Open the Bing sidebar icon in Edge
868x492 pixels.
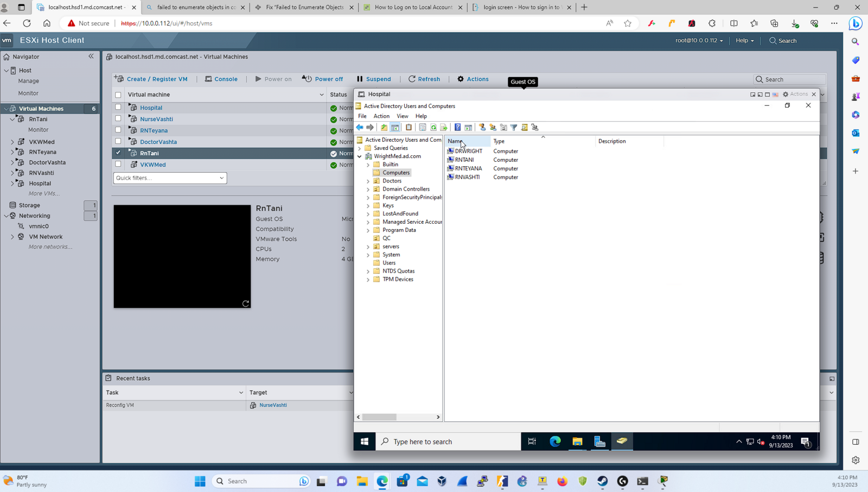856,23
